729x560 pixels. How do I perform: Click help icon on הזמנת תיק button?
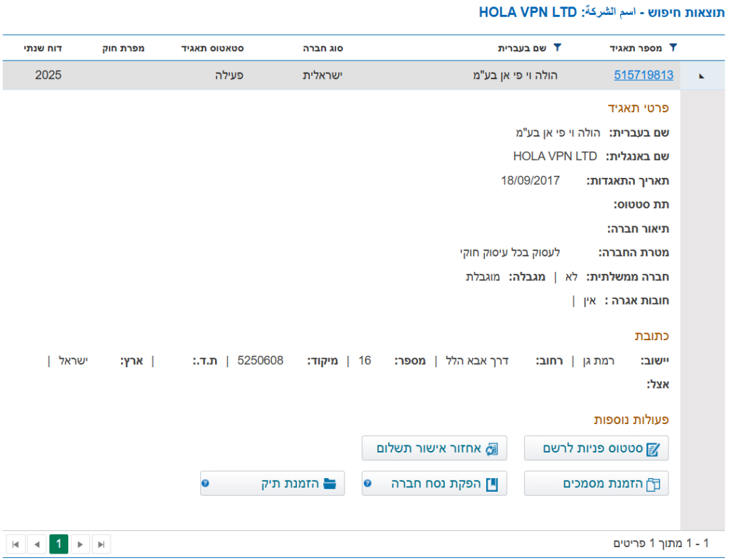click(x=205, y=484)
